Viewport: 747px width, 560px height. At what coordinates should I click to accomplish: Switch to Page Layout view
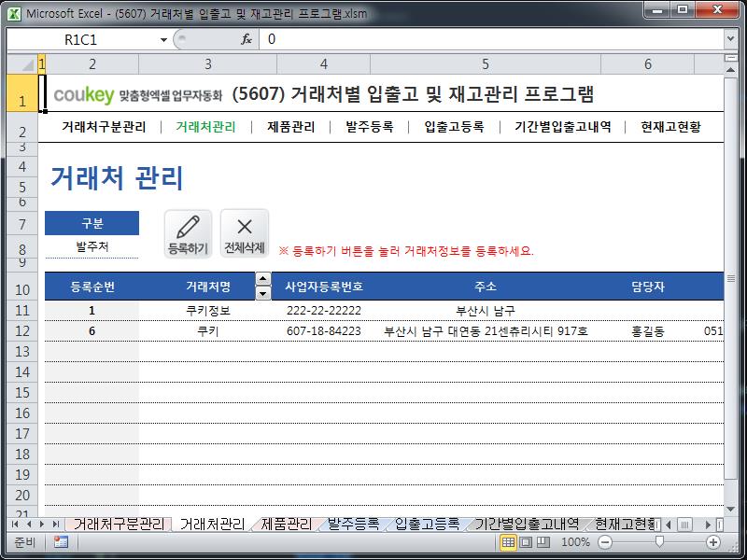526,542
